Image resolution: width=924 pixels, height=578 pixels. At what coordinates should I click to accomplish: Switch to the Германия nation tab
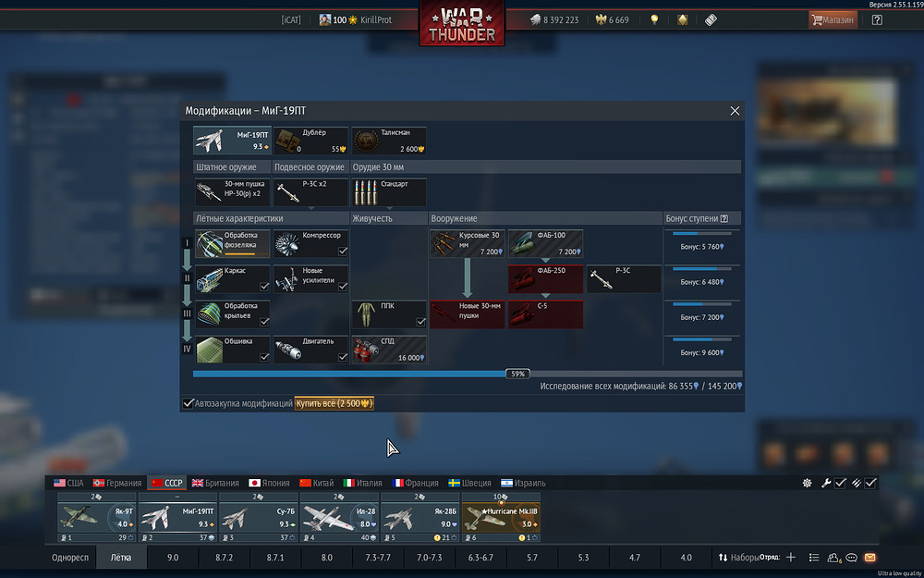tap(116, 483)
